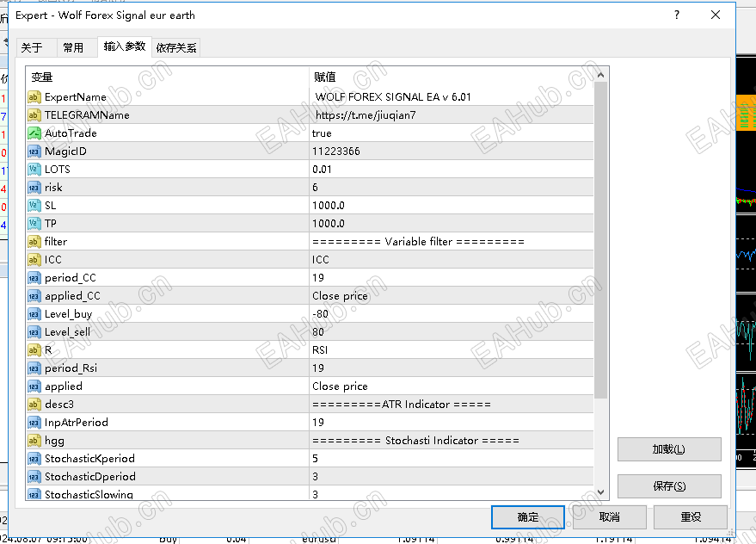Viewport: 756px width, 544px height.
Task: Click the integer icon beside MagicID
Action: pos(34,151)
